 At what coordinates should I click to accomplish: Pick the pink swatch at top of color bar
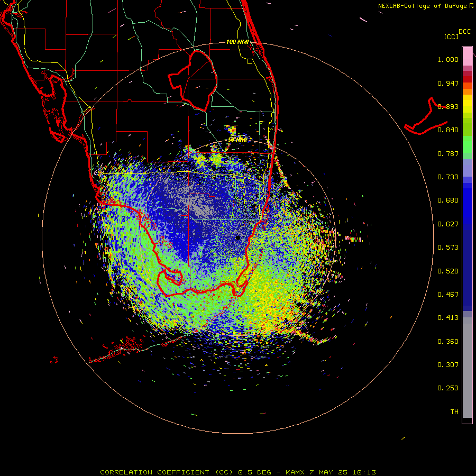pyautogui.click(x=467, y=56)
